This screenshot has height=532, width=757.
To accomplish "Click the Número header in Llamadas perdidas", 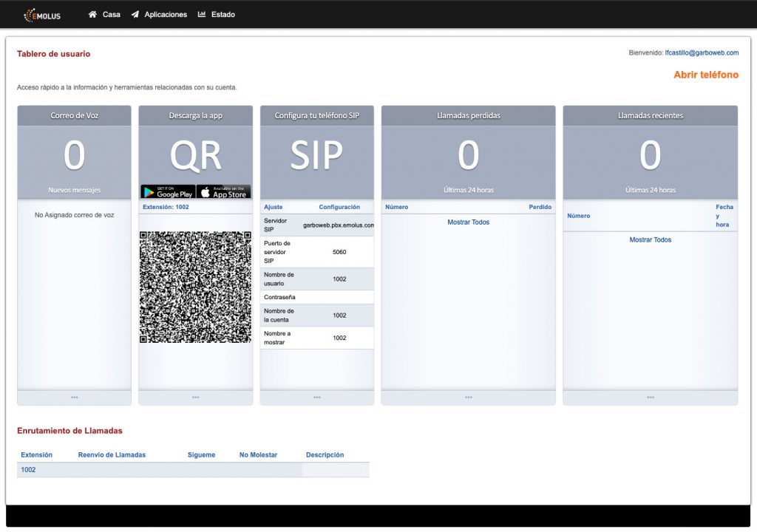I will coord(397,207).
